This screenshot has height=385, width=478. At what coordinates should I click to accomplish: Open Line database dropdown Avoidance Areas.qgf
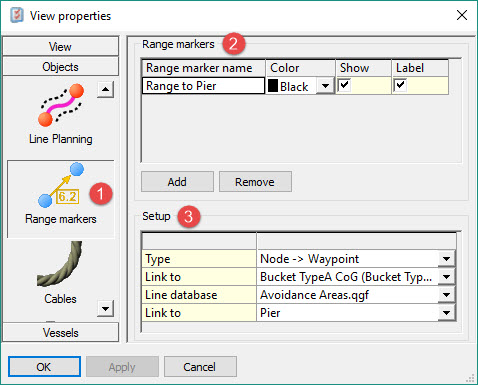coord(446,295)
